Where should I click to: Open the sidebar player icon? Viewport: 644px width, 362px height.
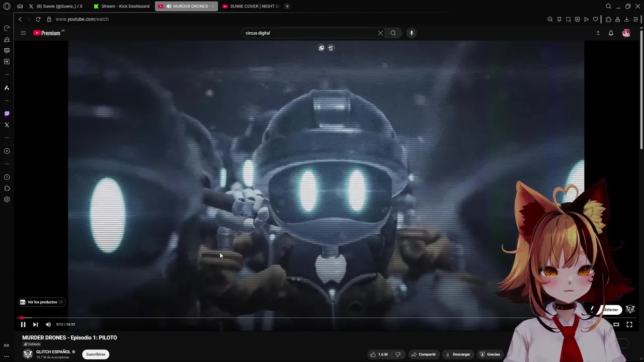point(7,151)
